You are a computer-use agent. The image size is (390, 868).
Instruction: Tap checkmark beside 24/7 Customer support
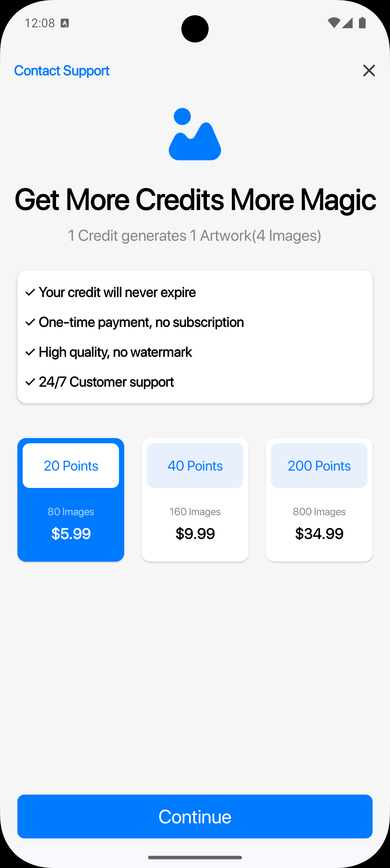[30, 382]
